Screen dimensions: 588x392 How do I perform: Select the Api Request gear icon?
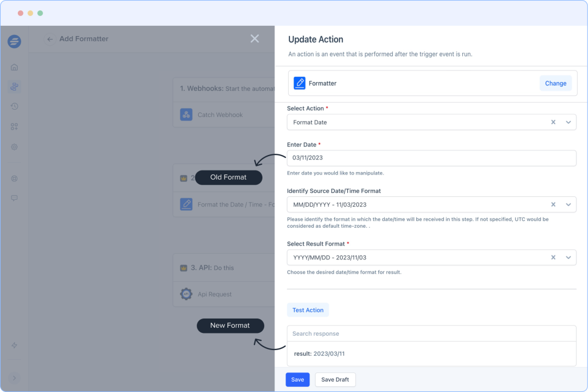185,294
